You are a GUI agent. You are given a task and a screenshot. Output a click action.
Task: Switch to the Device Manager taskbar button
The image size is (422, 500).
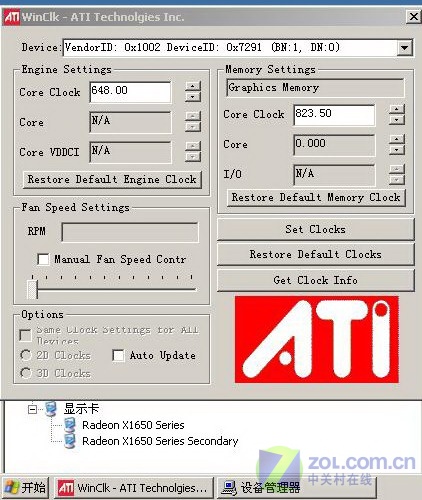297,488
